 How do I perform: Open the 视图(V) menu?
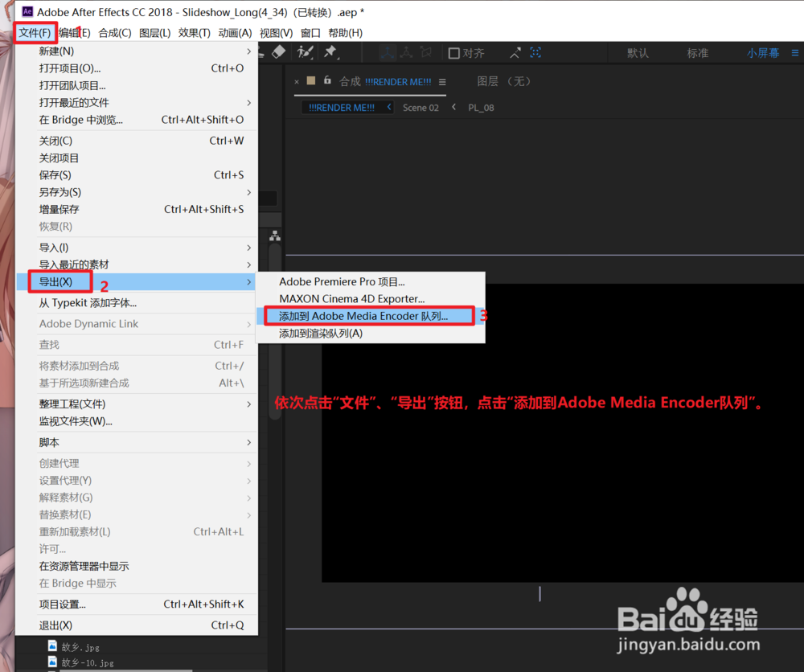point(276,33)
